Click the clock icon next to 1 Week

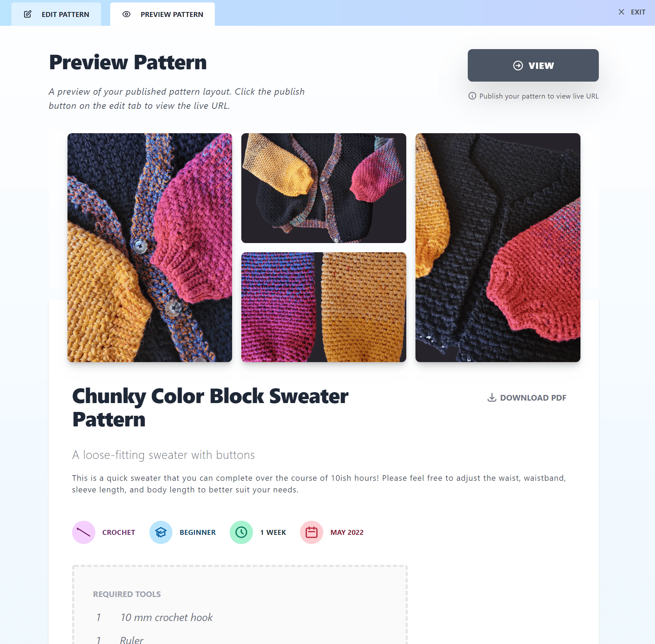[x=241, y=532]
